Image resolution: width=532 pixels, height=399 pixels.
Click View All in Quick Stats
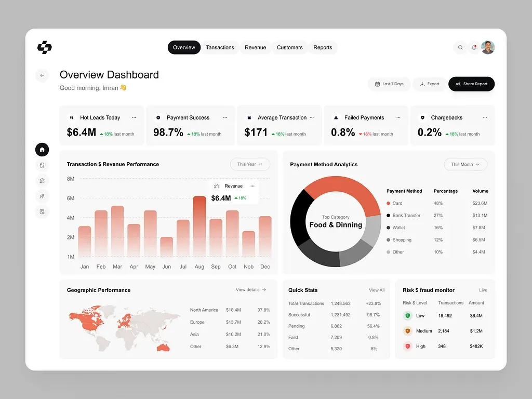(x=377, y=290)
